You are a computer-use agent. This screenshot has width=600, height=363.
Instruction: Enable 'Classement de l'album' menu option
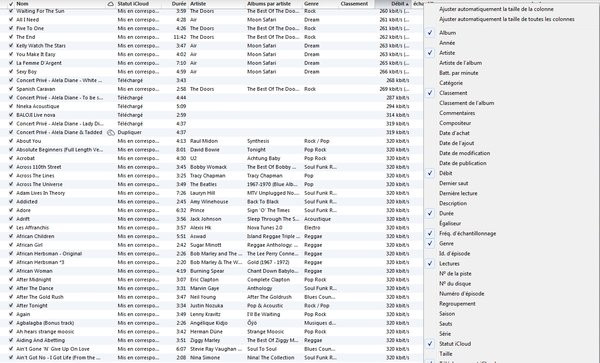coord(466,103)
